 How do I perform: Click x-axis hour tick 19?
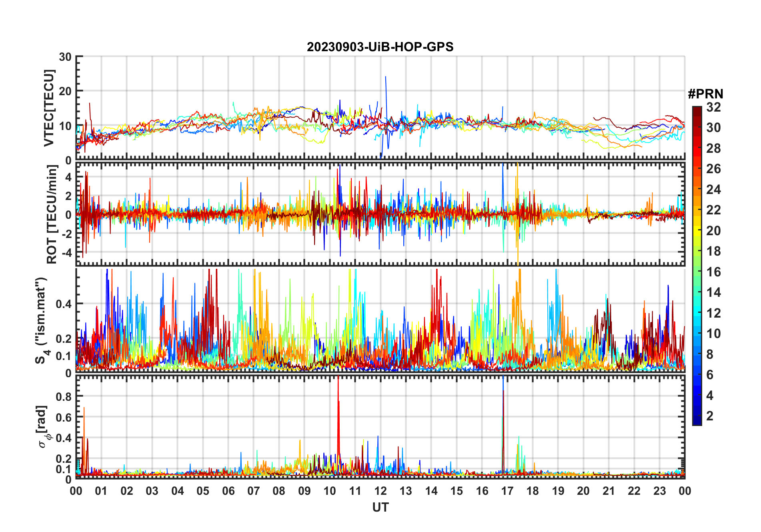point(558,491)
